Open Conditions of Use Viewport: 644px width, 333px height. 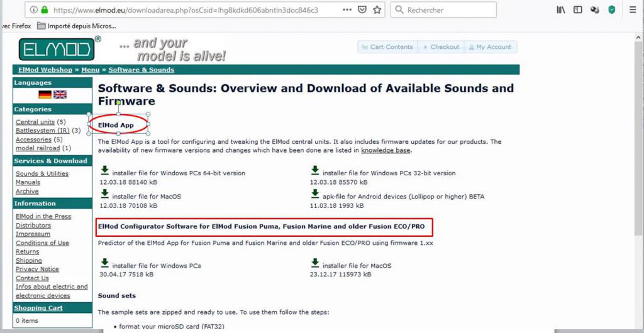pos(42,243)
